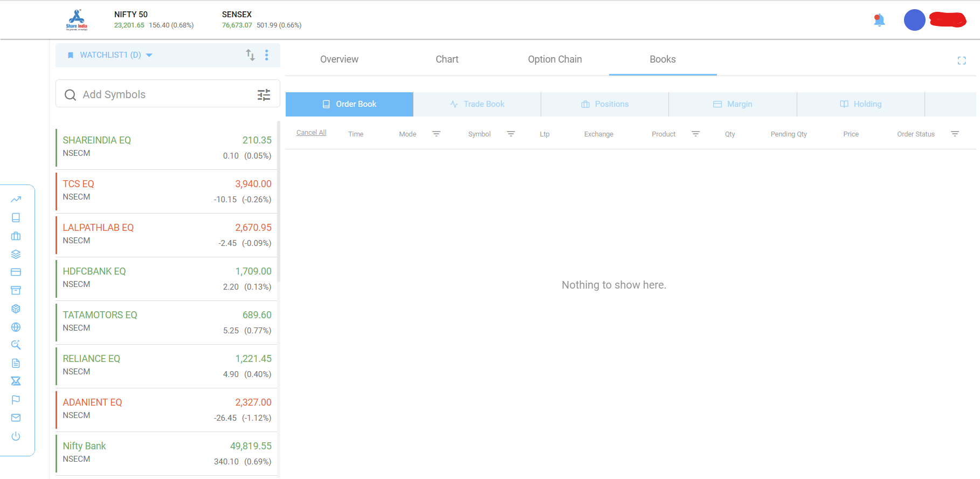The image size is (980, 479).
Task: Click the Price column header
Action: [851, 134]
